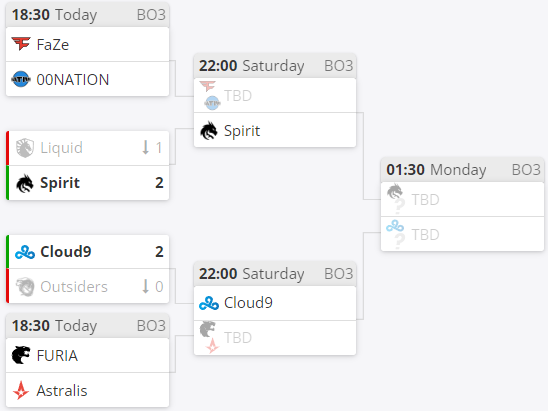Open the 01:30 Monday final match header
Image resolution: width=548 pixels, height=411 pixels.
point(462,170)
